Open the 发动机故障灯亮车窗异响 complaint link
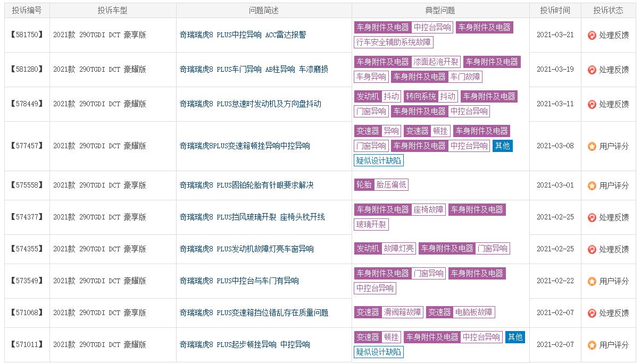Viewport: 641px width, 364px height. click(x=246, y=249)
